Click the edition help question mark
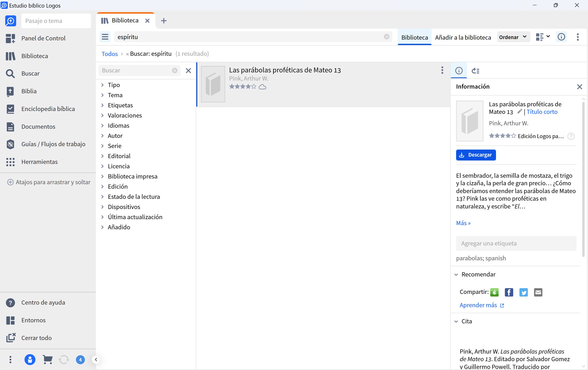The width and height of the screenshot is (588, 370). pos(571,136)
